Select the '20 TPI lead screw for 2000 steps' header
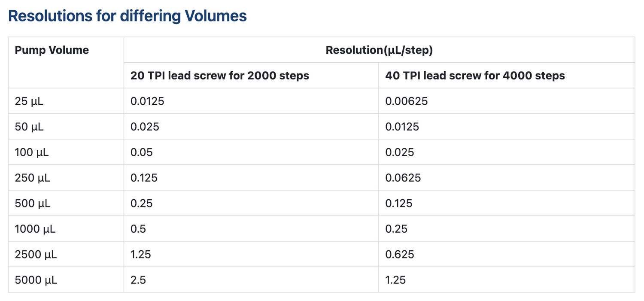The image size is (644, 301). 219,76
